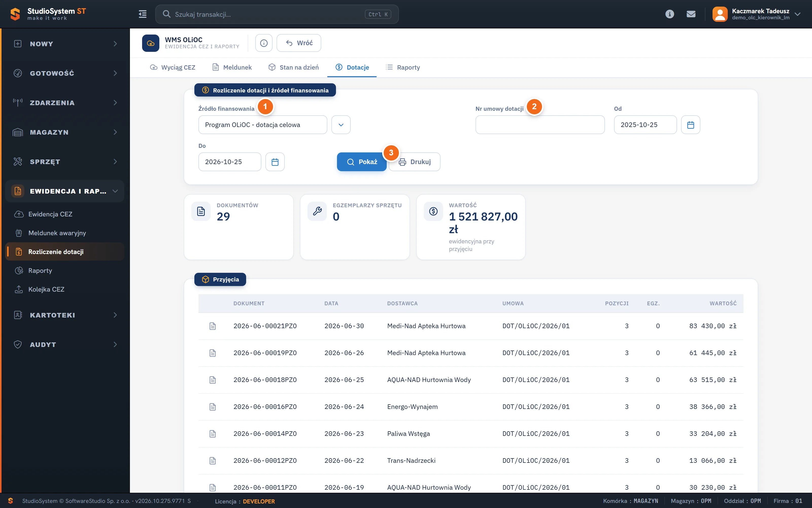
Task: Expand the Źródło finansowania dropdown arrow
Action: pyautogui.click(x=341, y=125)
